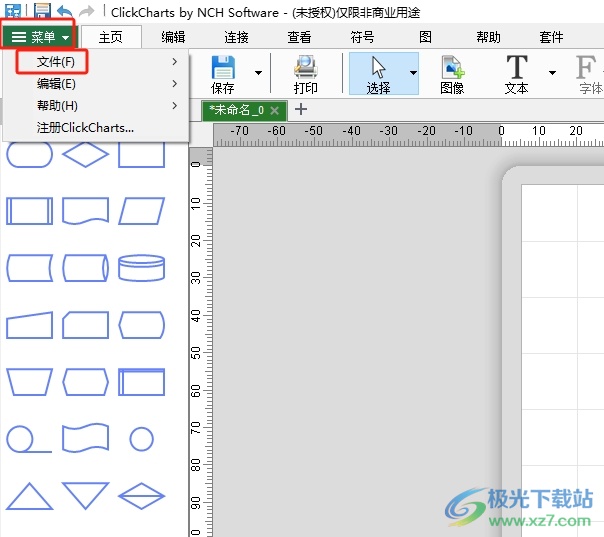604x537 pixels.
Task: Open the 帮助(H) submenu
Action: 96,106
